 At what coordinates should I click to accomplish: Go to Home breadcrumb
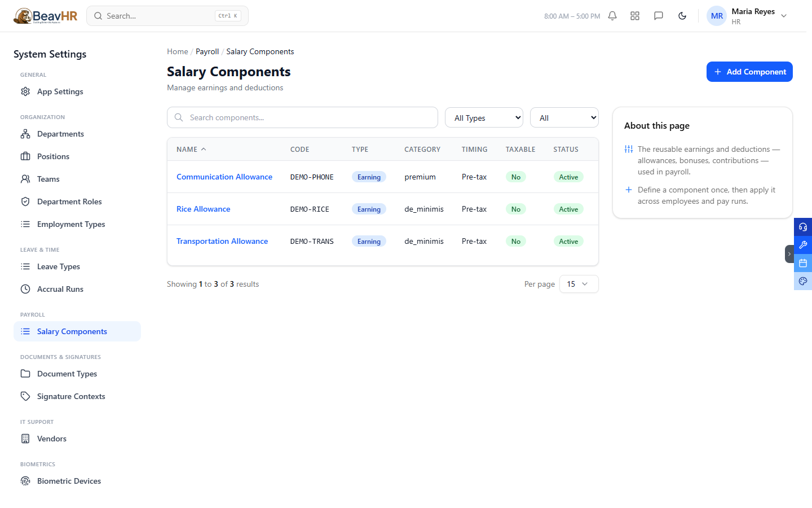178,51
